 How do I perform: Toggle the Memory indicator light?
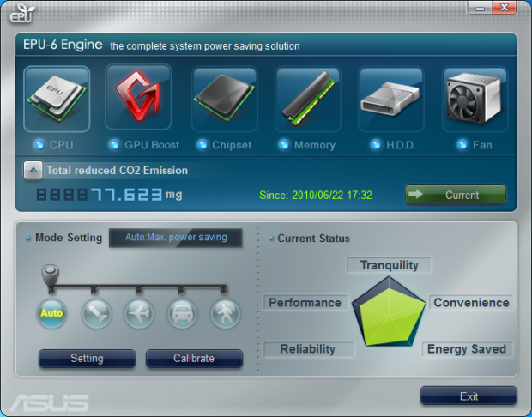284,145
